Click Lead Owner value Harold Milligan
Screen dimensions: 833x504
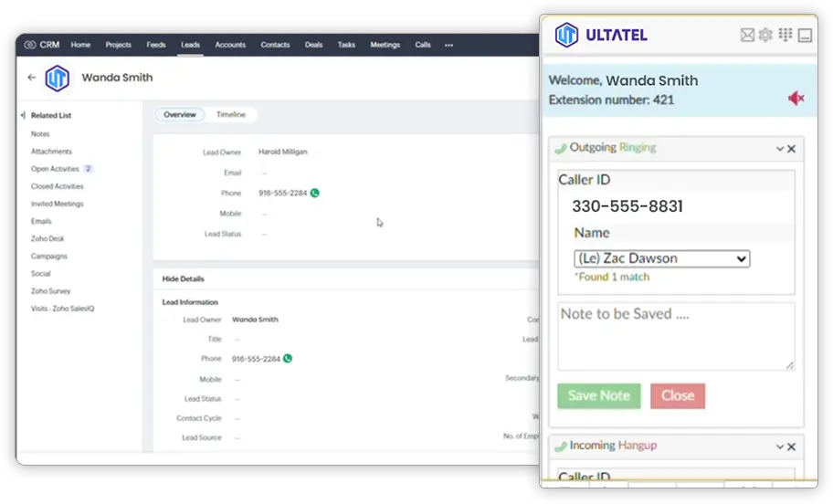tap(283, 152)
